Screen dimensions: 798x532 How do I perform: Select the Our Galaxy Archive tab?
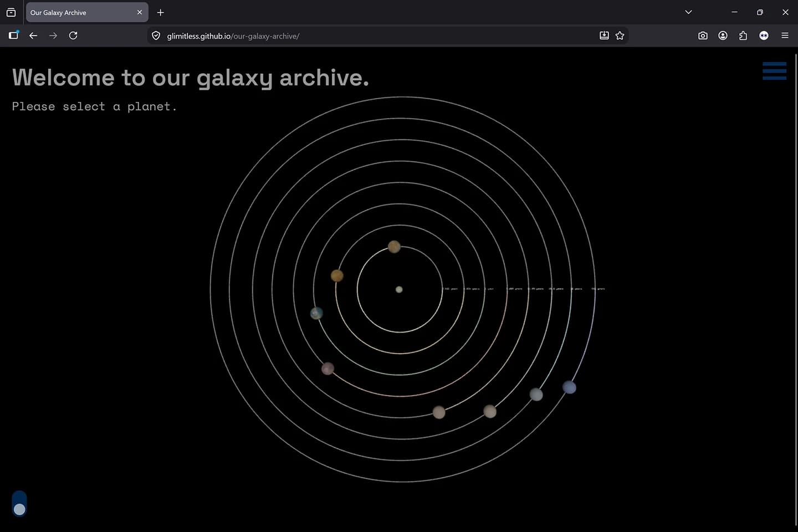(x=87, y=12)
